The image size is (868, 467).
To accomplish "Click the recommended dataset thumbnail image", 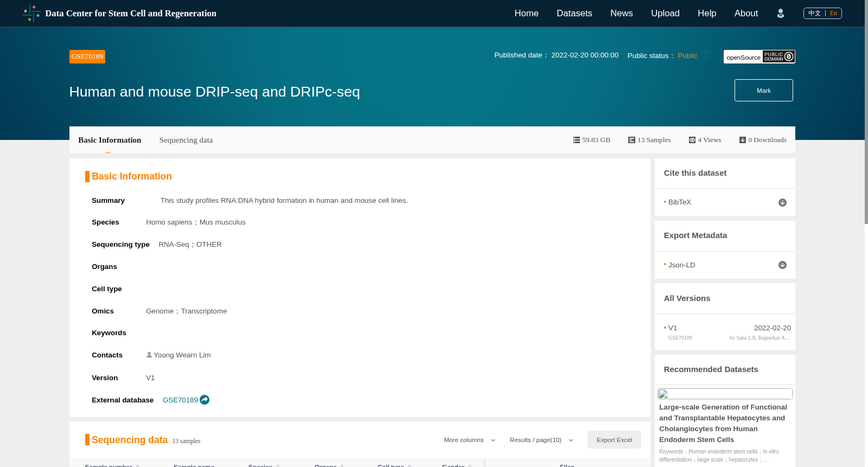I will [x=725, y=394].
